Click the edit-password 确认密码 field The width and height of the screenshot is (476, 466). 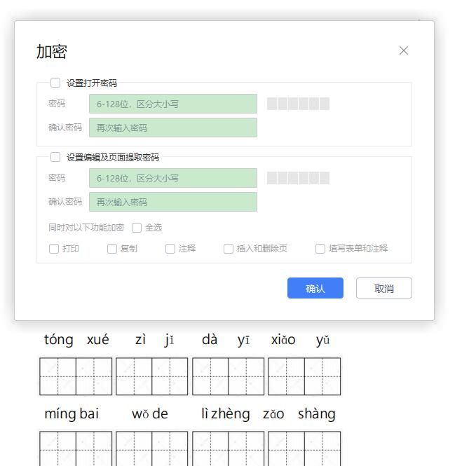tap(173, 202)
